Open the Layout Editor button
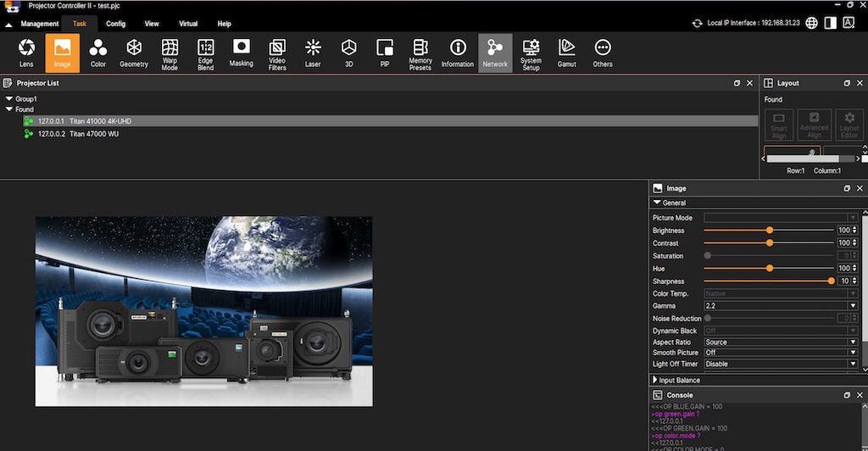Image resolution: width=868 pixels, height=451 pixels. click(x=849, y=125)
